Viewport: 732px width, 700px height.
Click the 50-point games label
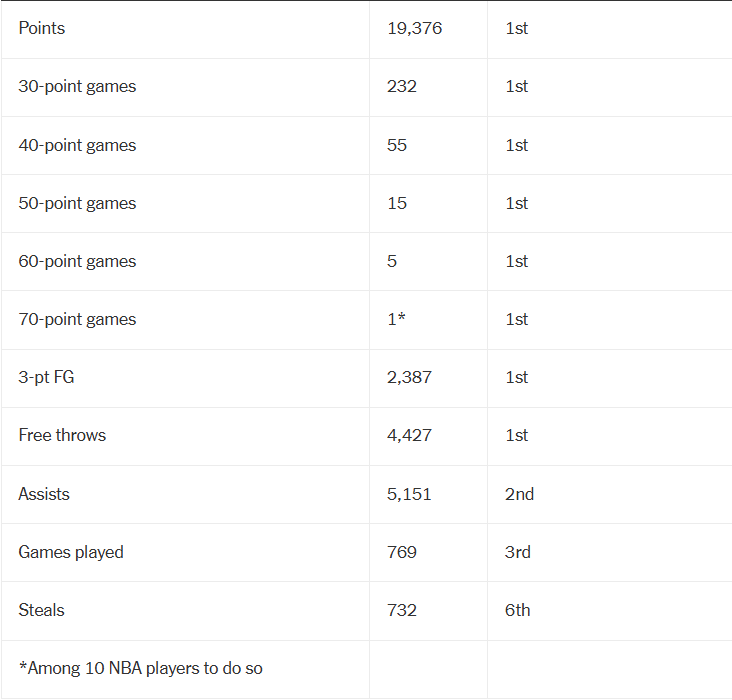coord(77,203)
